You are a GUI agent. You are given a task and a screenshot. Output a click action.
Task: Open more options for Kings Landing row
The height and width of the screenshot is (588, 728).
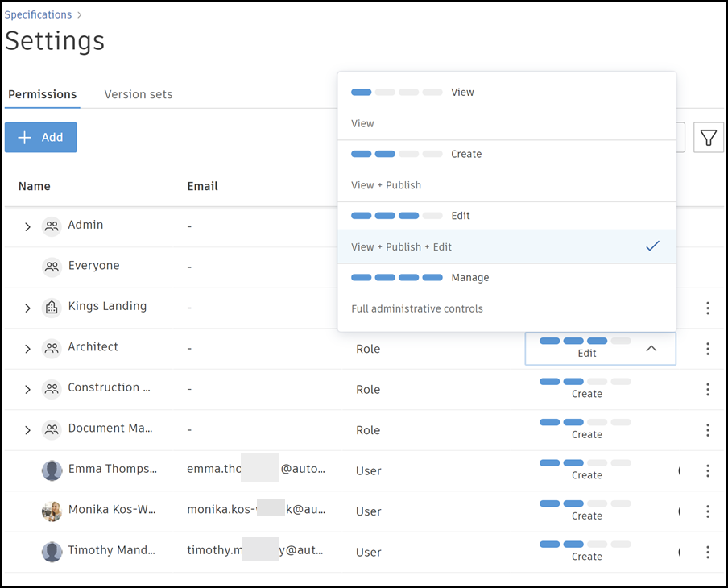click(708, 308)
